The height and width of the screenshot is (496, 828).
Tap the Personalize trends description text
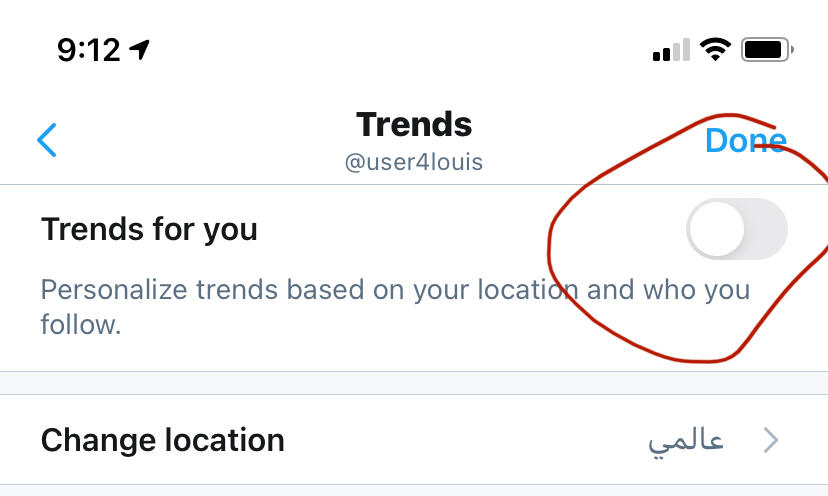(x=300, y=290)
